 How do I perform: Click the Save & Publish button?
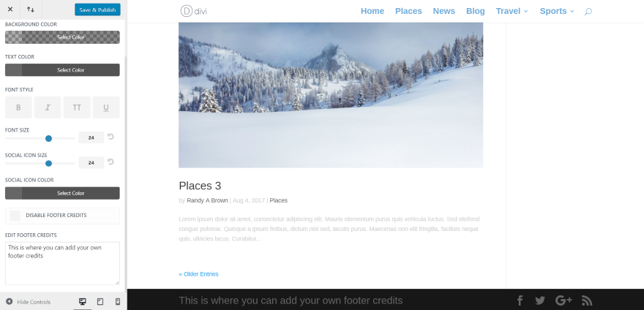click(x=97, y=10)
